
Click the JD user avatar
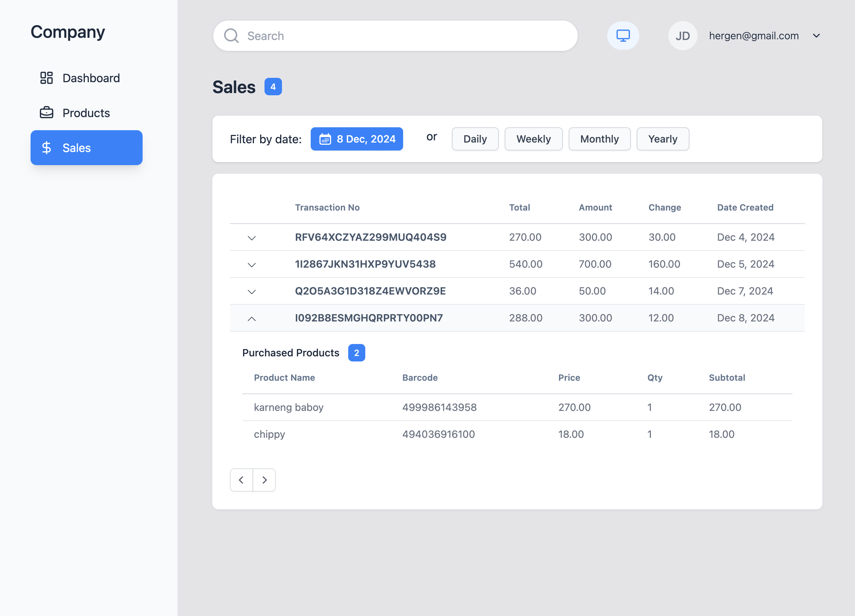tap(682, 36)
